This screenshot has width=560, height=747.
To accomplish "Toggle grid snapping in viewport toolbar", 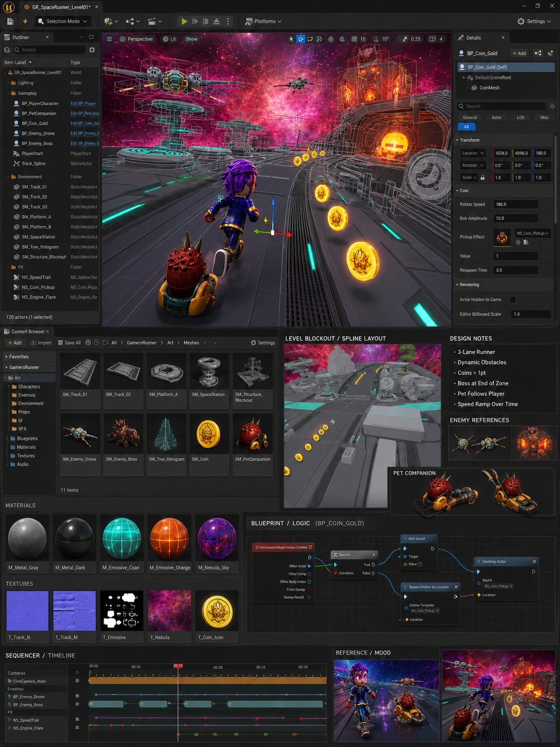I will (354, 39).
